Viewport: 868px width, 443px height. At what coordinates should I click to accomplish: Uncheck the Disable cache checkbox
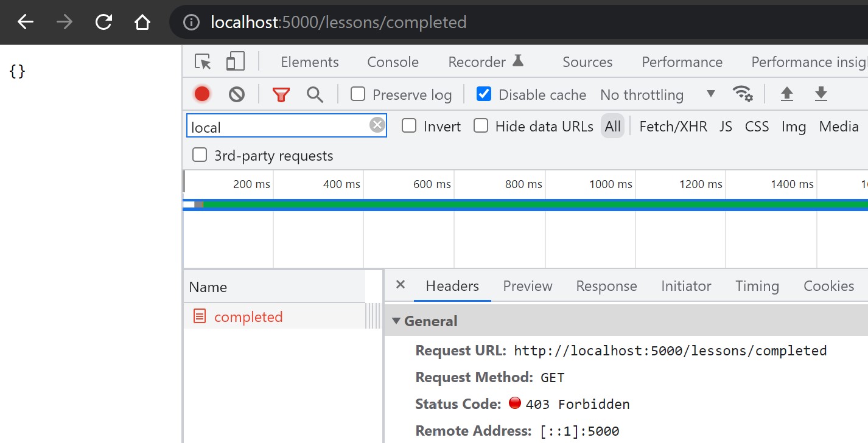[484, 94]
